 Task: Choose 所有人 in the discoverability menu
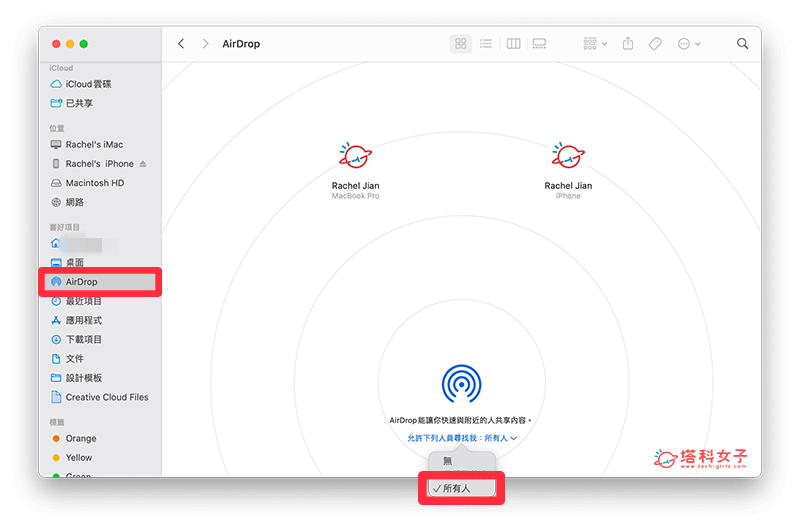click(x=461, y=488)
